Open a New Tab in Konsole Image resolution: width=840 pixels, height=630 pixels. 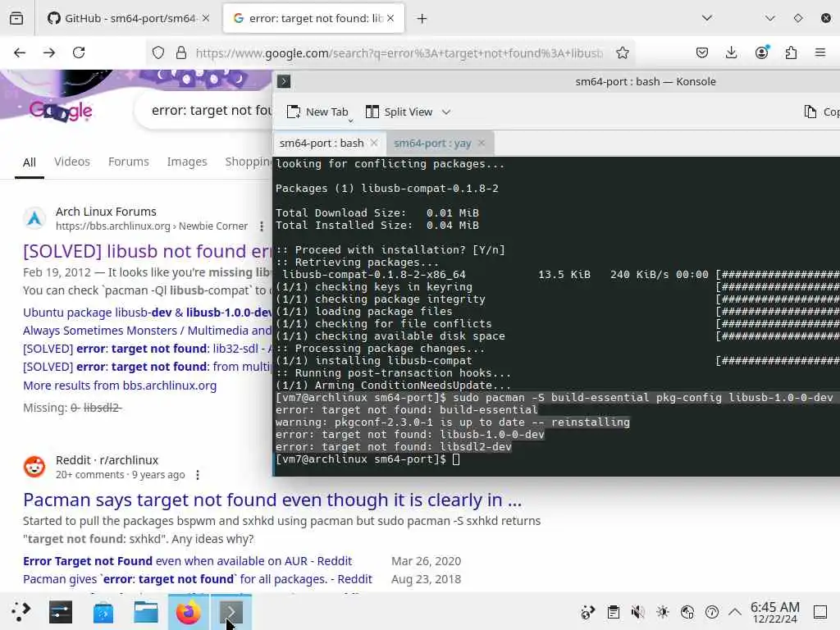[x=317, y=112]
